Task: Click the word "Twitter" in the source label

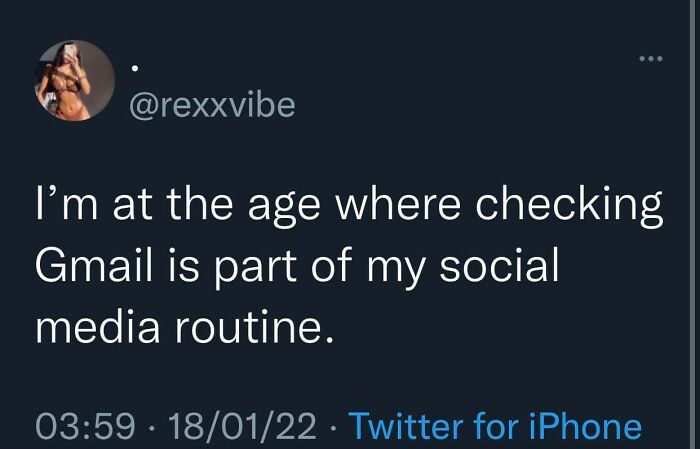Action: click(404, 427)
